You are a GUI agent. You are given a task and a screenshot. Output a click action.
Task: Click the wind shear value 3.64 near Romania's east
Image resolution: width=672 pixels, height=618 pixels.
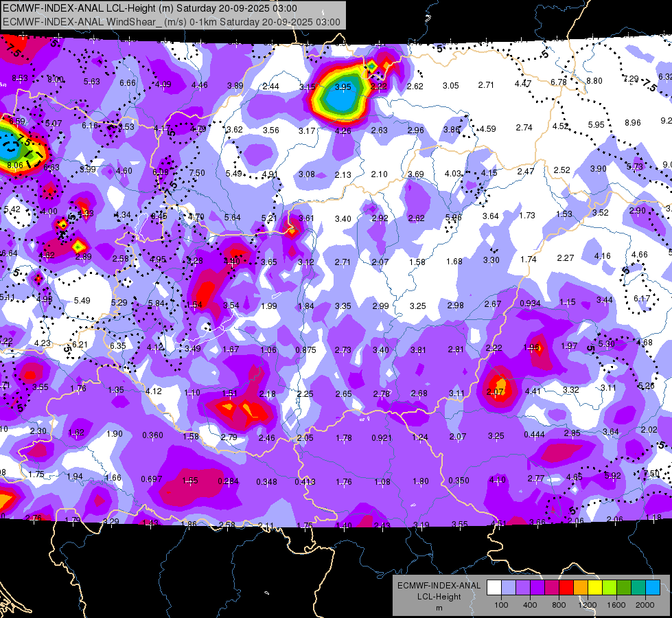[x=611, y=431]
